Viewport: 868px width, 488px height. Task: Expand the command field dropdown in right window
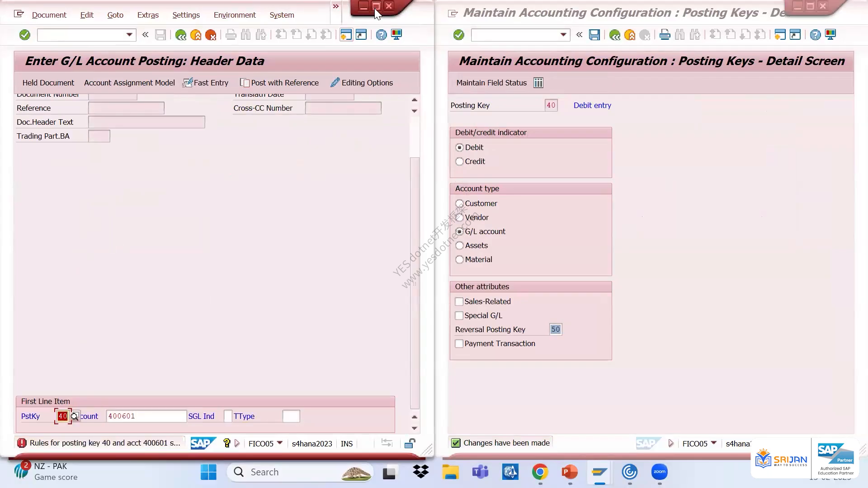[563, 35]
